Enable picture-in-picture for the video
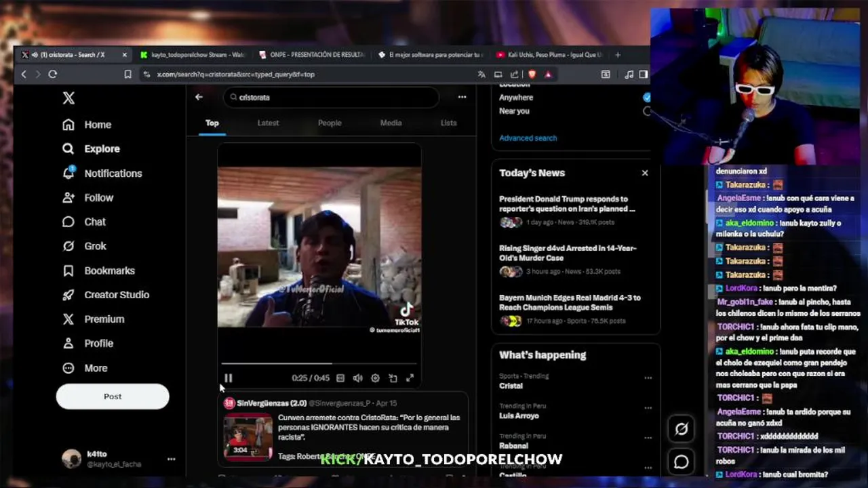 point(393,378)
